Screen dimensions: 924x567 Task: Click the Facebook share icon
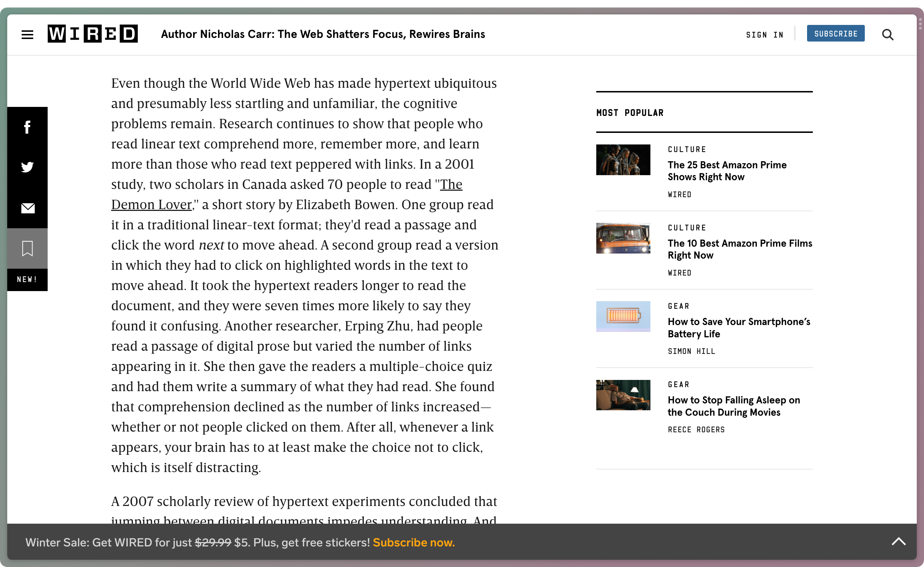[x=27, y=127]
